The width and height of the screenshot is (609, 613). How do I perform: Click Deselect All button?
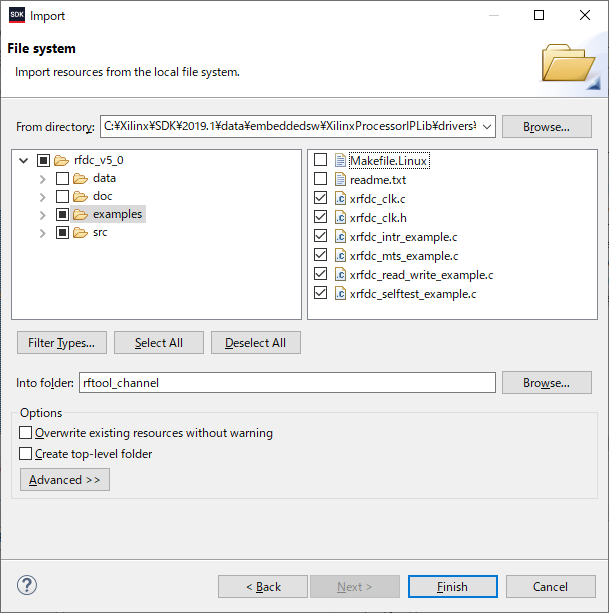point(256,343)
